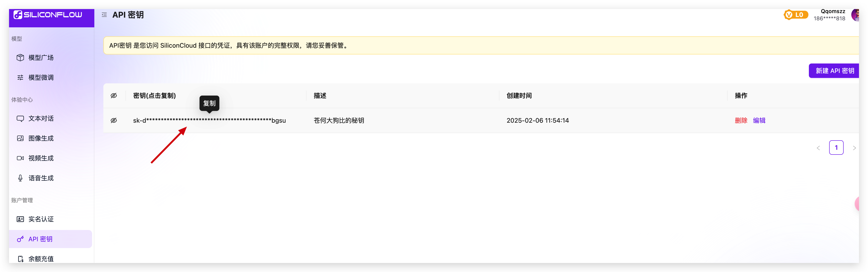Screen dimensions: 868x272
Task: Reveal the sk-d key with eye icon
Action: pyautogui.click(x=114, y=120)
